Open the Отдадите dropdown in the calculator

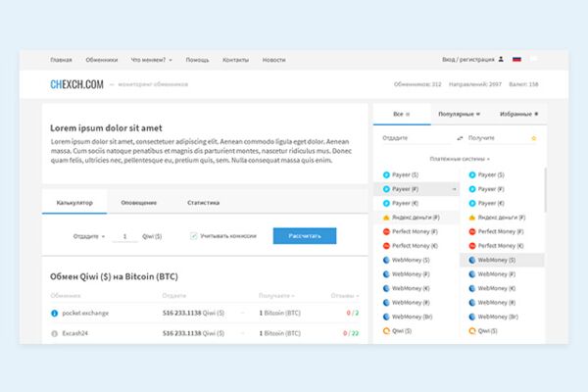tap(89, 236)
